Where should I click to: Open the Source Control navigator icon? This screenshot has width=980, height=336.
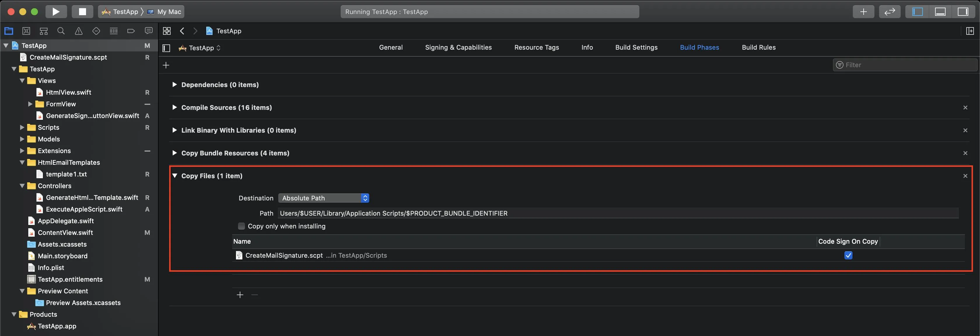(26, 31)
